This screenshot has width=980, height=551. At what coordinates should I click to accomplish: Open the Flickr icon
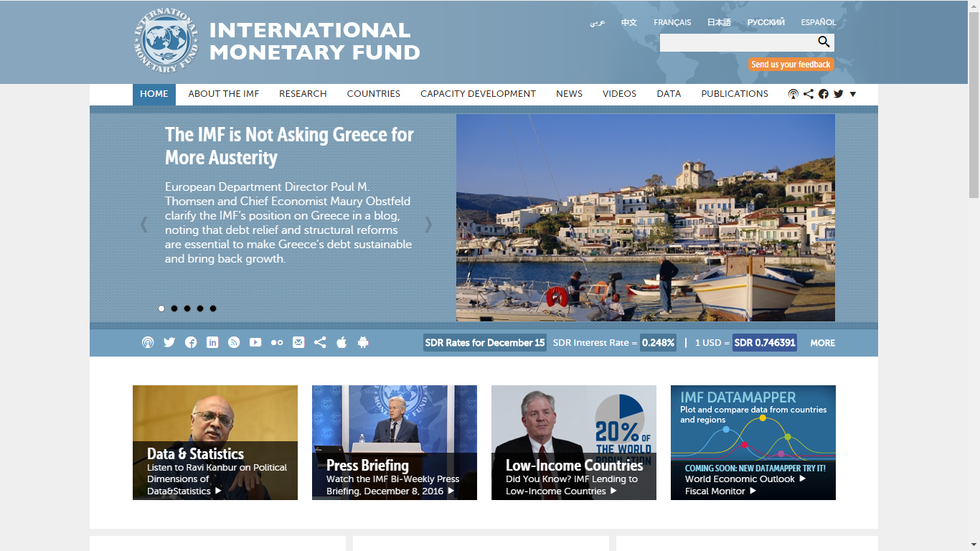[x=277, y=343]
